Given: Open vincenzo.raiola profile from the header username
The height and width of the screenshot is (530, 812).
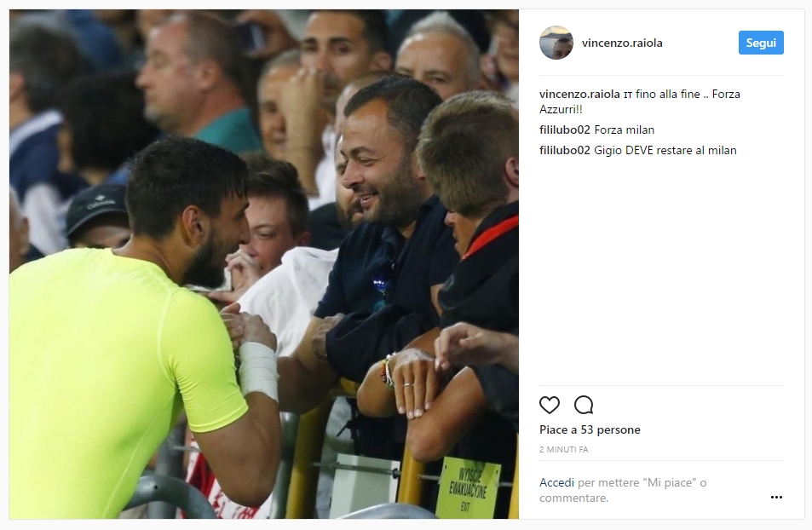Looking at the screenshot, I should click(x=622, y=43).
